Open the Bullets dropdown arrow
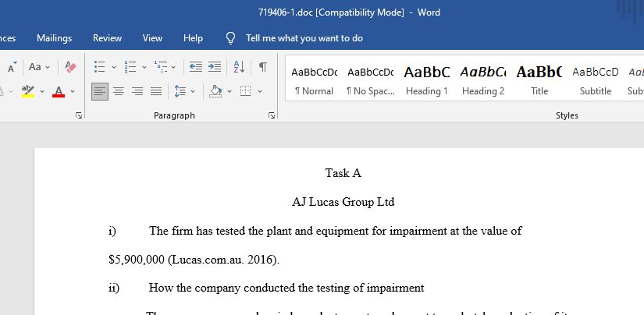This screenshot has height=315, width=644. click(114, 67)
